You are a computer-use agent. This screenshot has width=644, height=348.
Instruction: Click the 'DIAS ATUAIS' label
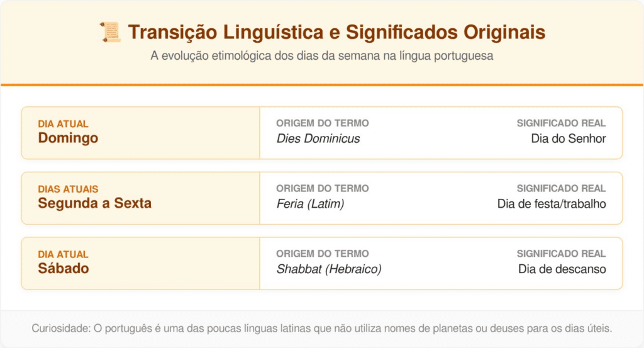[x=68, y=189]
